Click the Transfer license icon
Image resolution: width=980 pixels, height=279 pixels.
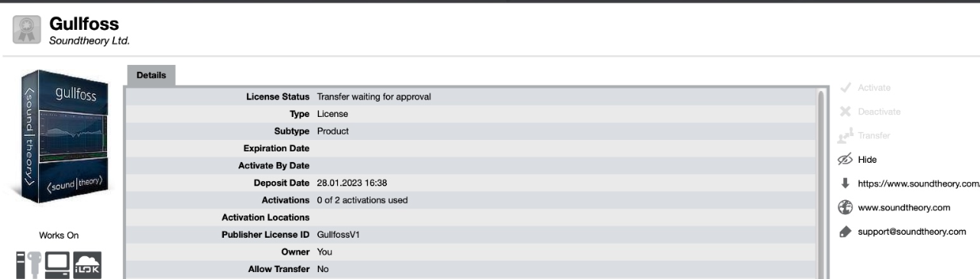pyautogui.click(x=846, y=135)
